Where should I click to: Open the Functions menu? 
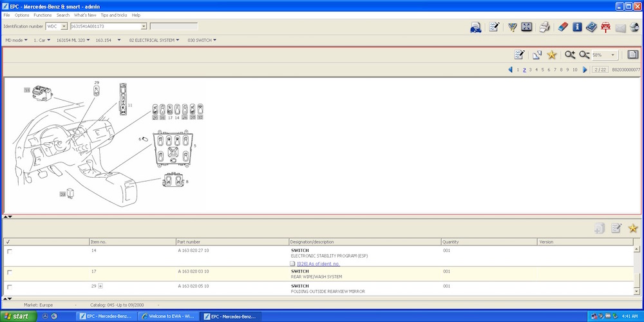point(43,15)
